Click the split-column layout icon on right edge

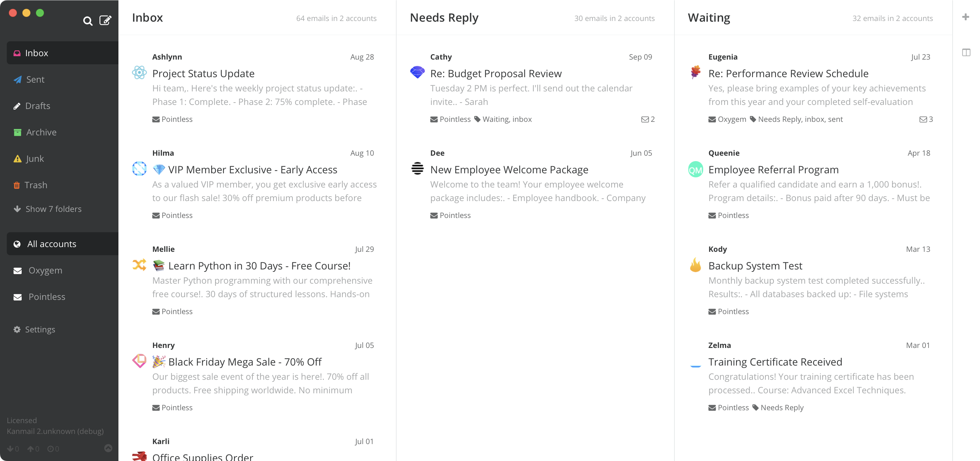click(966, 52)
